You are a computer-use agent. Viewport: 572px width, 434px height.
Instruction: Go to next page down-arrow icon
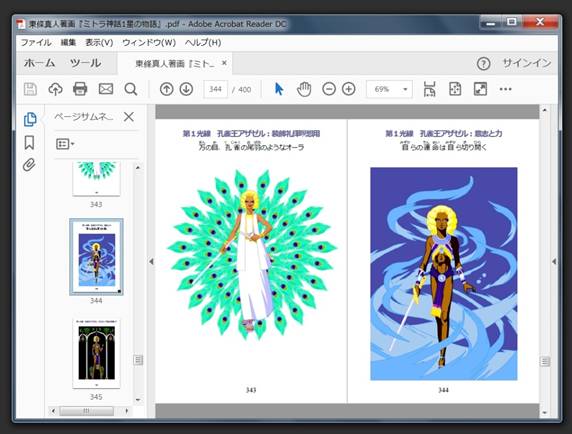pyautogui.click(x=186, y=89)
